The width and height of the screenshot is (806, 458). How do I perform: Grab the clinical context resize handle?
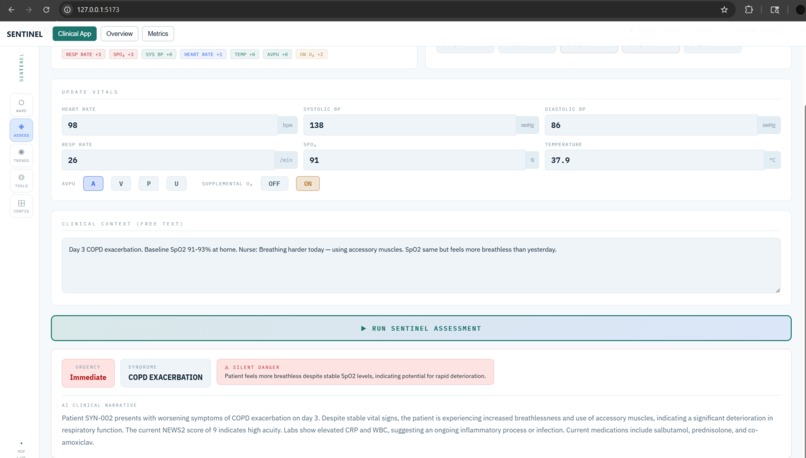point(778,290)
